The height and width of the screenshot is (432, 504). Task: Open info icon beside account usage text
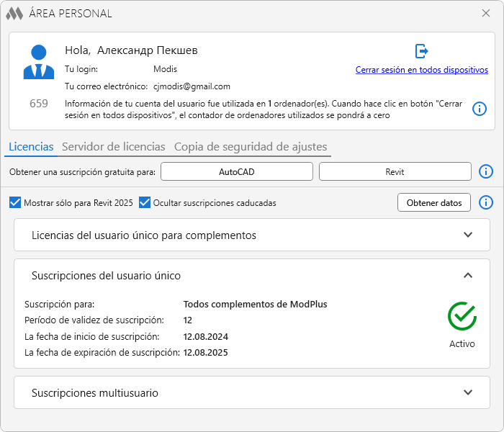480,109
